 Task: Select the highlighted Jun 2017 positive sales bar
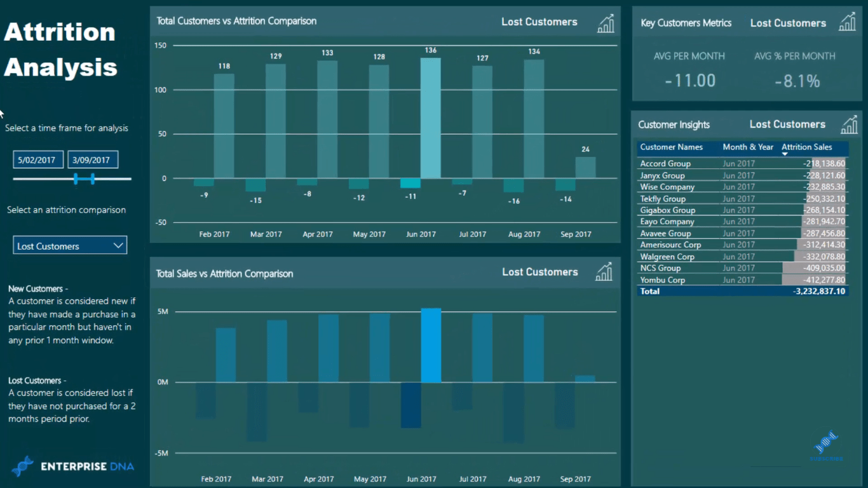pos(431,346)
